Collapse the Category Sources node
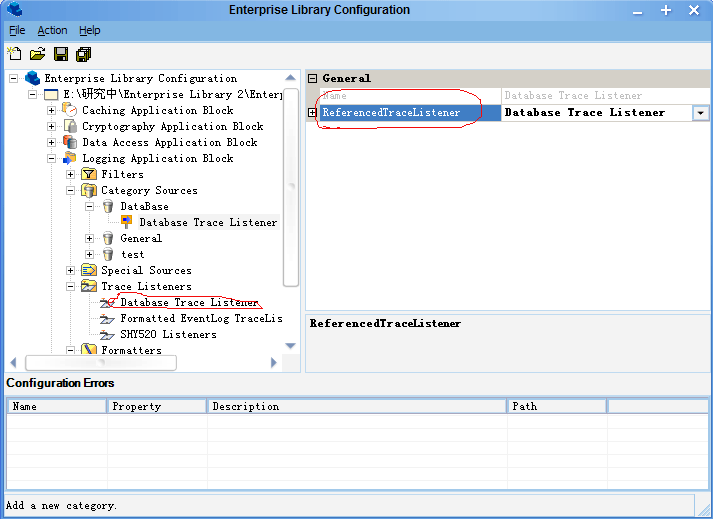This screenshot has width=713, height=519. click(x=70, y=191)
